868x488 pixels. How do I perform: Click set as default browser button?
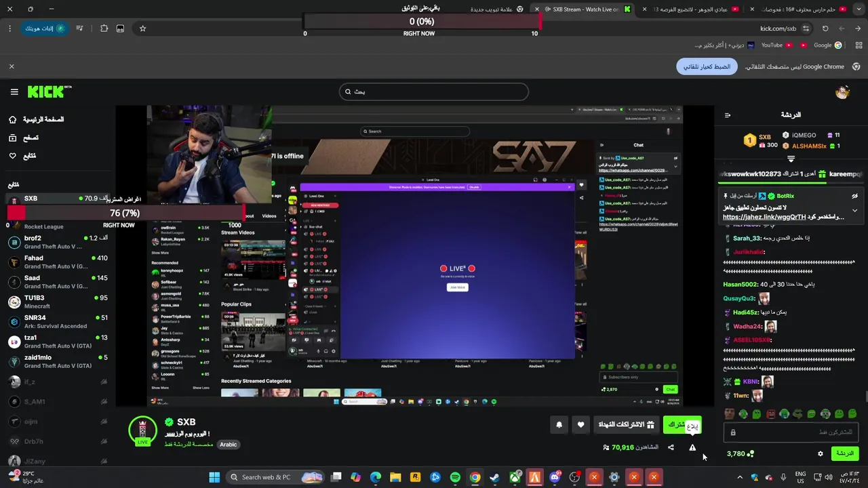coord(707,66)
